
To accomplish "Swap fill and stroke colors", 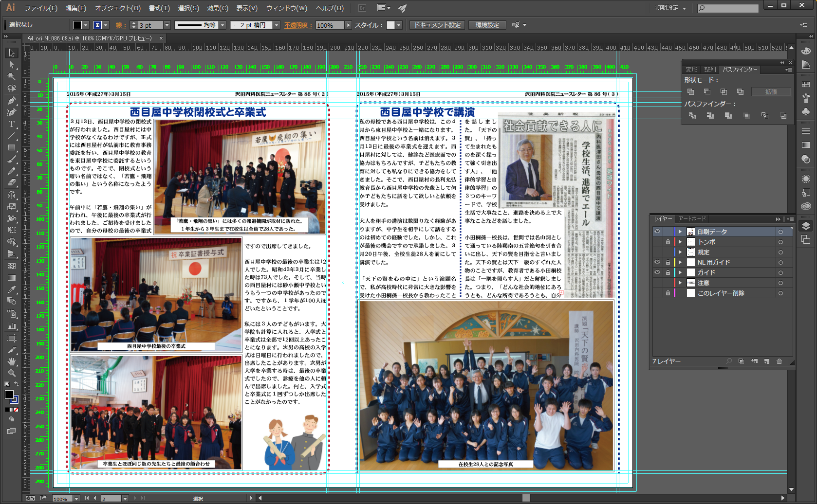I will point(17,384).
